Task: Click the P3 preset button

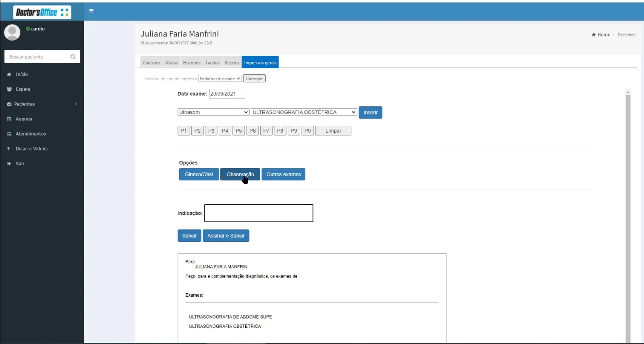Action: click(x=211, y=131)
